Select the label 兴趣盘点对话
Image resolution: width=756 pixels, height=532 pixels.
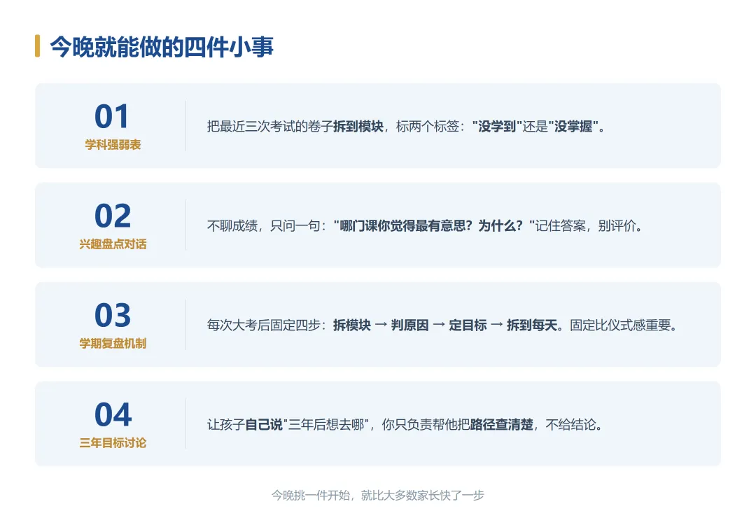click(x=113, y=244)
